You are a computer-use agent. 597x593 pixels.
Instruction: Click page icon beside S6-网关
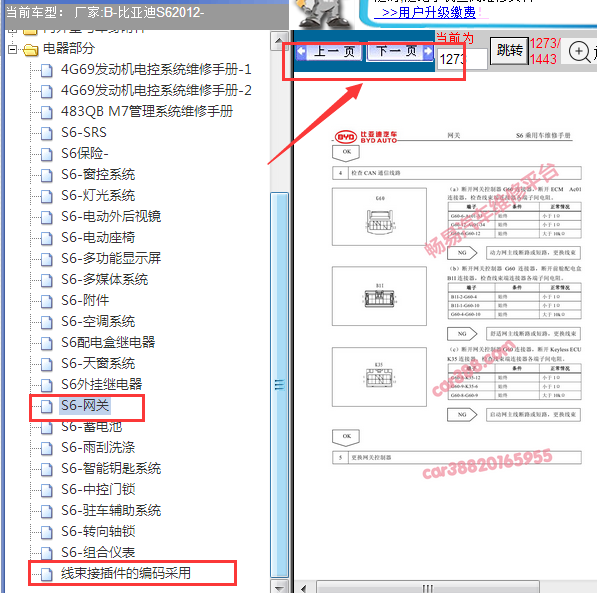coord(46,406)
